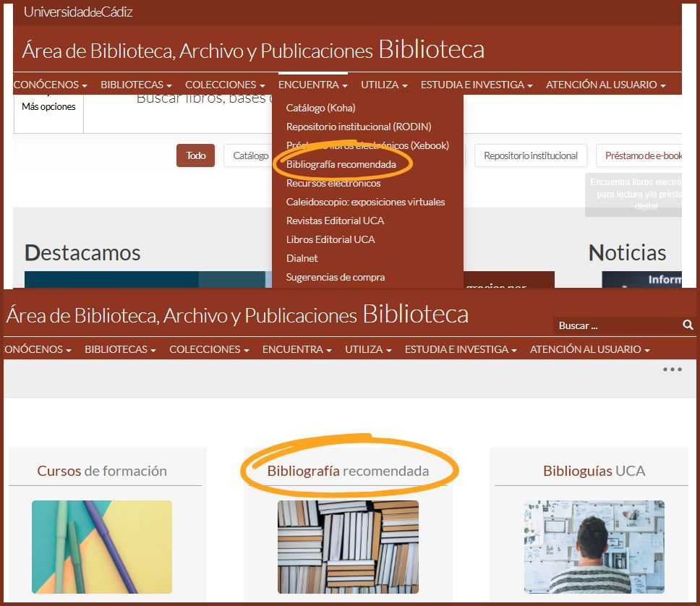700x606 pixels.
Task: Open Libros Editorial UCA menu item
Action: [330, 239]
